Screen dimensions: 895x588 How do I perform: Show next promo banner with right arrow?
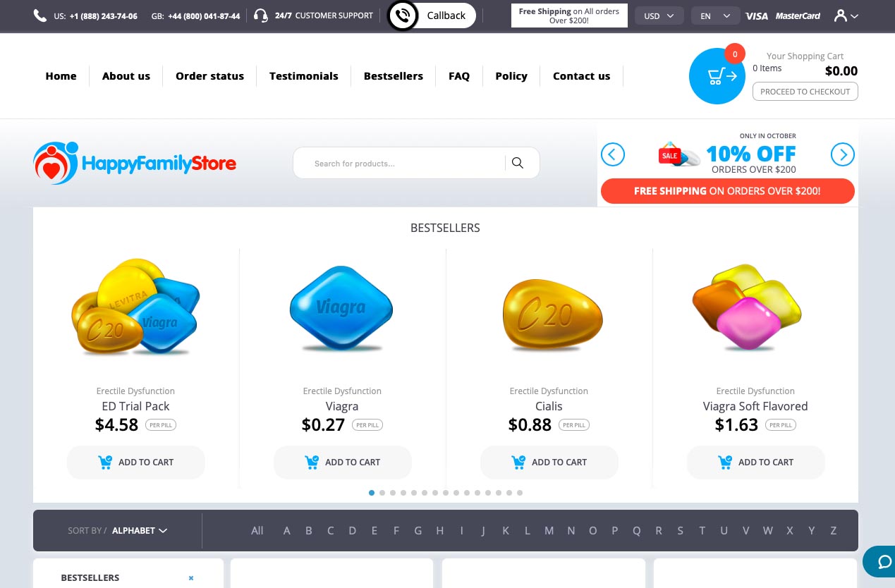[843, 154]
